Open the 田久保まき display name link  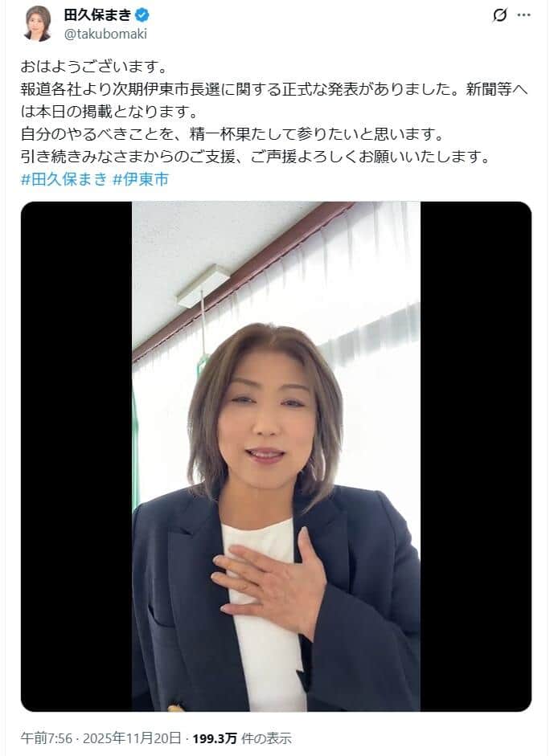tap(97, 15)
